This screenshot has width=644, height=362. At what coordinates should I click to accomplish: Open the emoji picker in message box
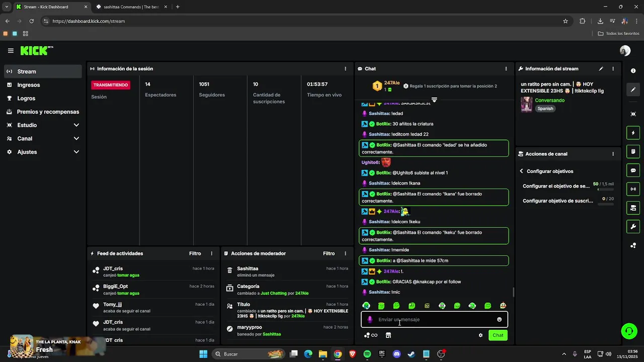[x=499, y=319]
